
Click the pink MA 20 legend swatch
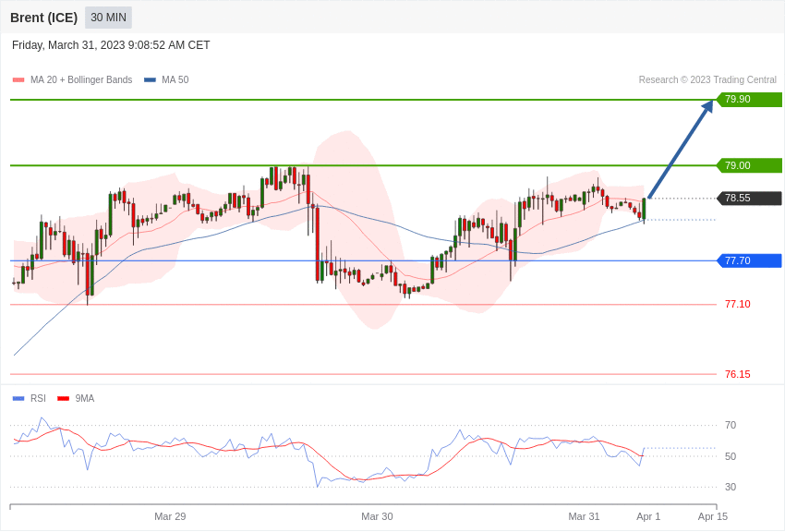coord(18,79)
